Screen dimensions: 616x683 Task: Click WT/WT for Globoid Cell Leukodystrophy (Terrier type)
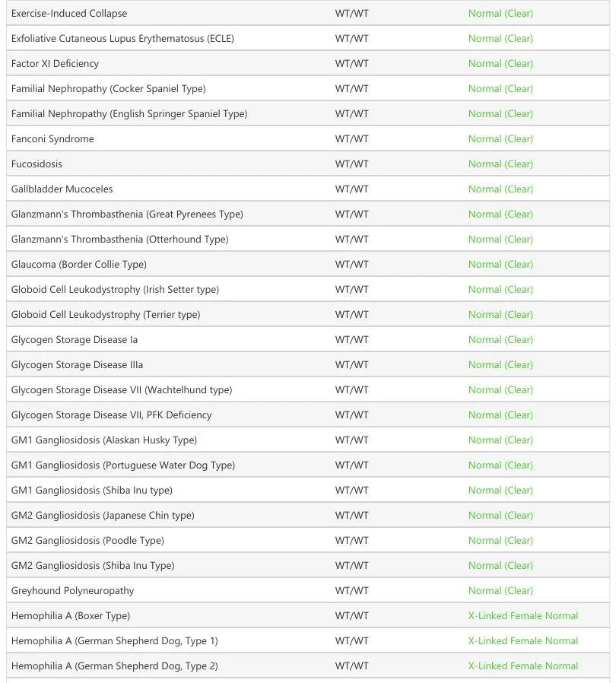[351, 315]
